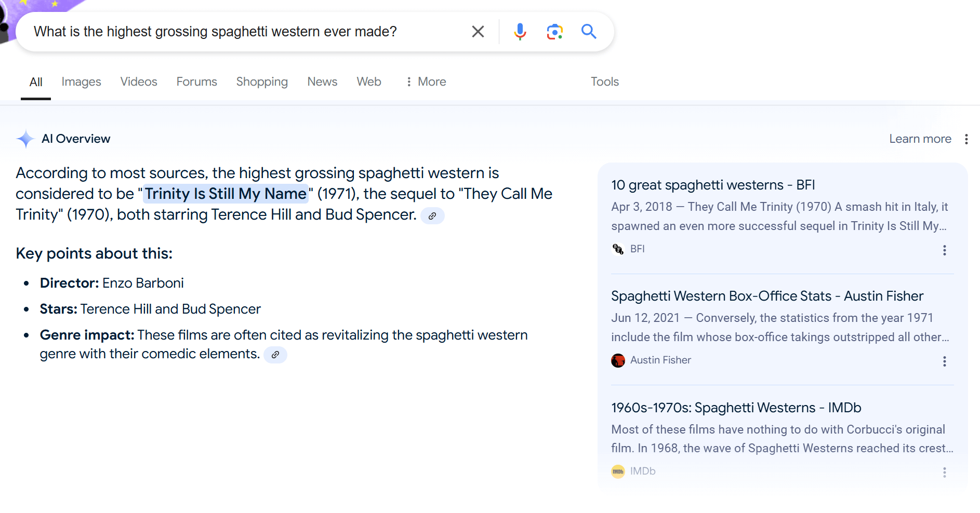
Task: Open Spaghetti Western Box-Office Stats article
Action: (x=766, y=296)
